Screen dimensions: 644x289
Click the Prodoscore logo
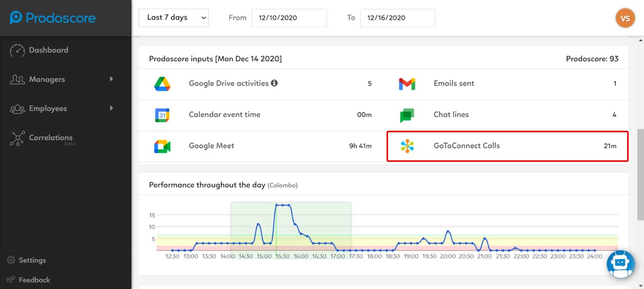click(x=52, y=18)
